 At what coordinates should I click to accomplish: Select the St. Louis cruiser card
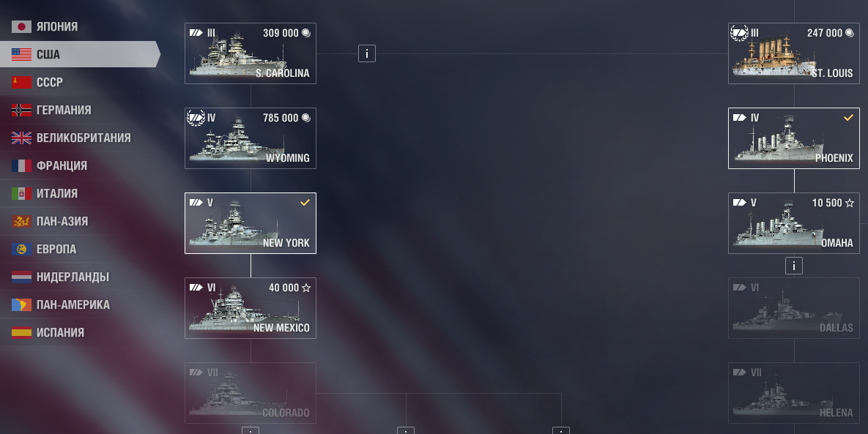point(794,53)
